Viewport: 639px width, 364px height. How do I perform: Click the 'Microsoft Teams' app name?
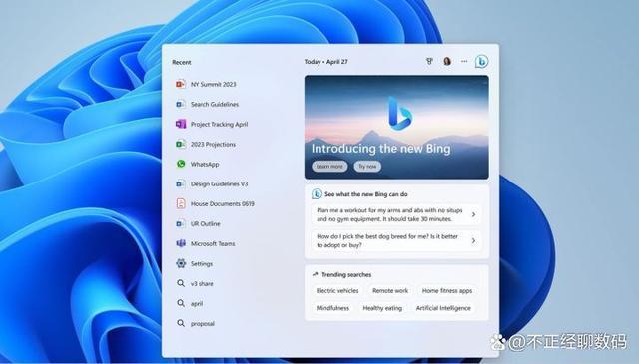pos(213,243)
